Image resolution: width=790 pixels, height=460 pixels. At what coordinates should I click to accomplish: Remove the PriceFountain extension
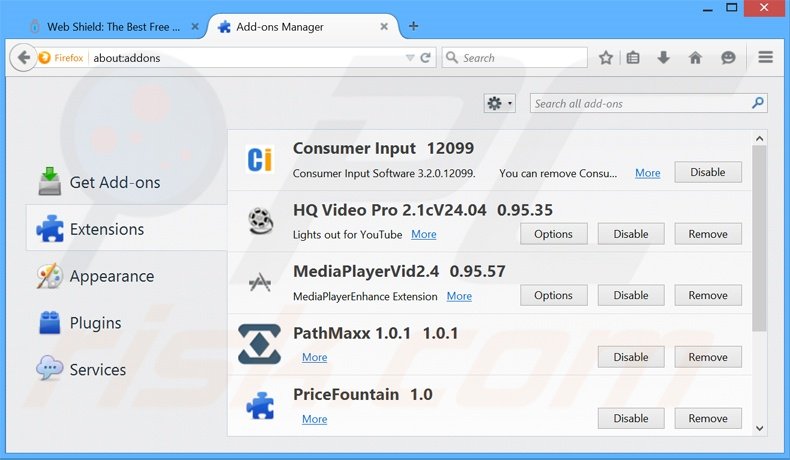(708, 418)
